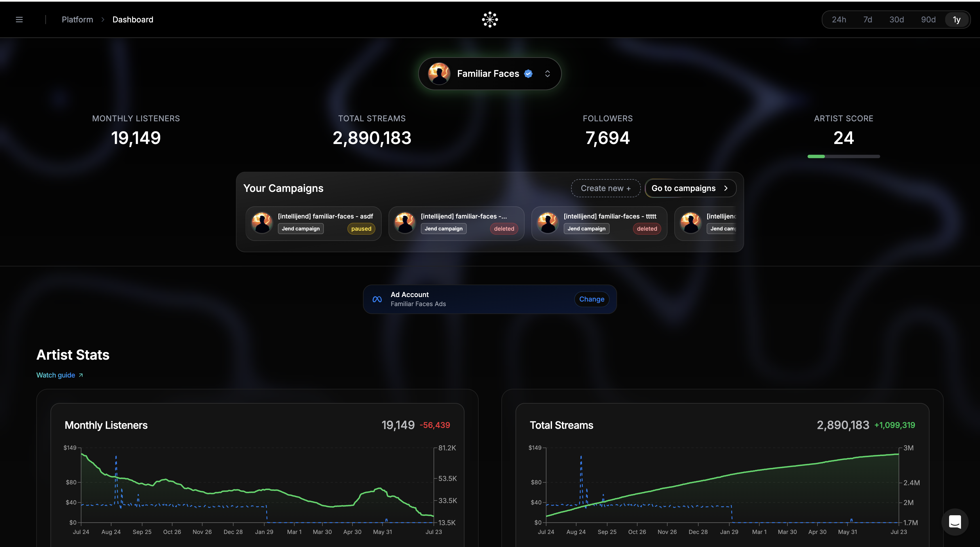Click the Meta logo in Ad Account
The width and height of the screenshot is (980, 547).
(x=377, y=299)
